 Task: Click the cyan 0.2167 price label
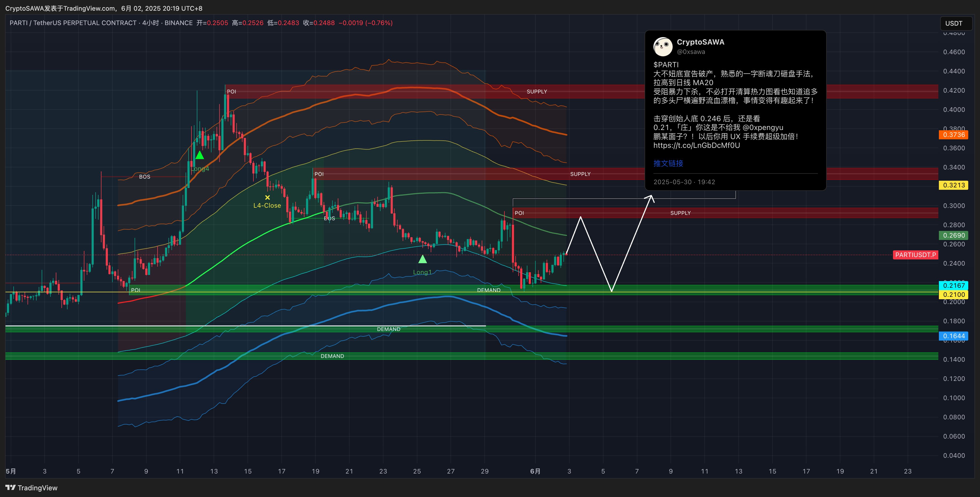(x=954, y=286)
